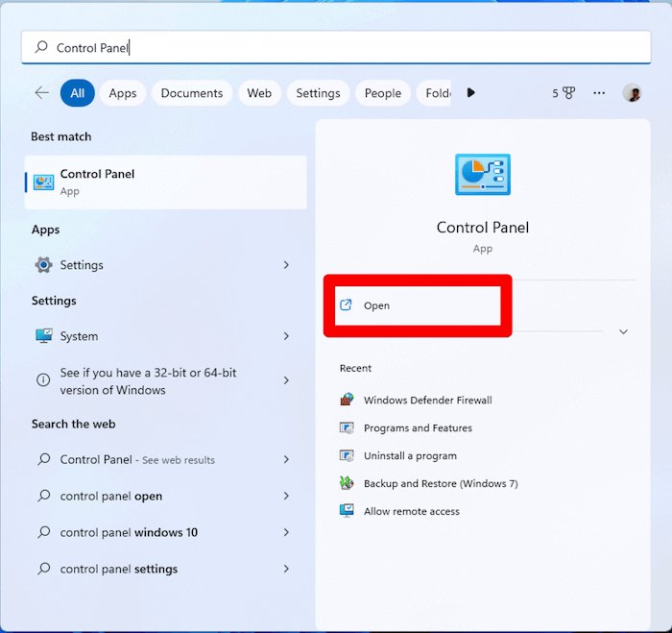Click the large Control Panel icon in the preview pane

tap(483, 175)
